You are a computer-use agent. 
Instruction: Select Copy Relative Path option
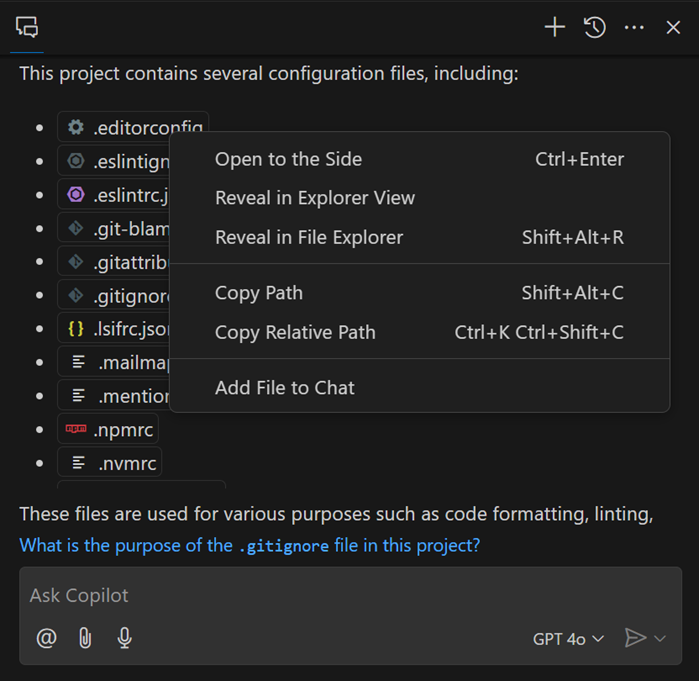(x=295, y=332)
